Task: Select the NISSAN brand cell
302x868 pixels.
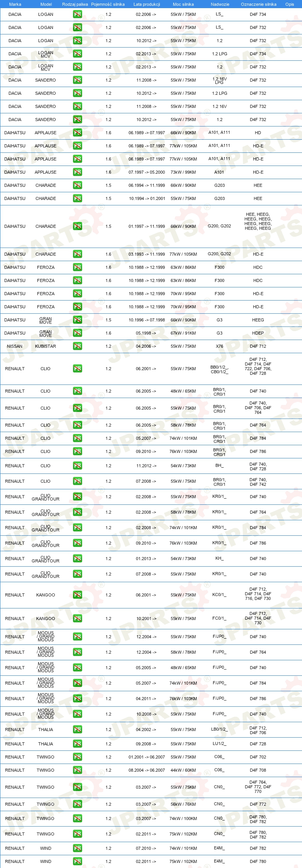Action: (15, 346)
